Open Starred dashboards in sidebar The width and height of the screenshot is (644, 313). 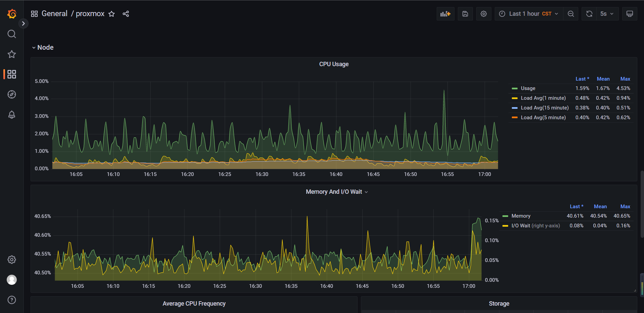(12, 54)
